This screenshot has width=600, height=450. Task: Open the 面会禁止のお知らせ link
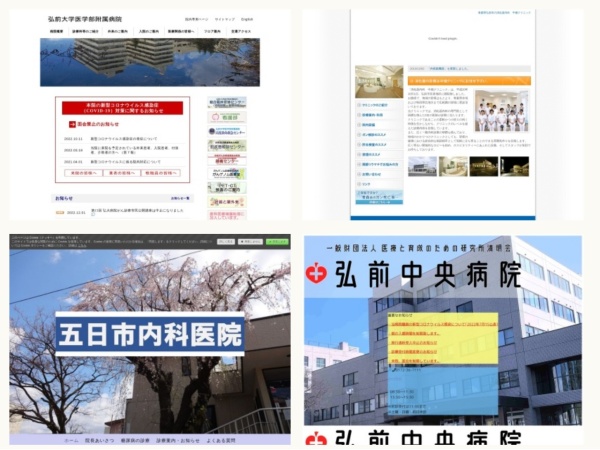click(98, 124)
